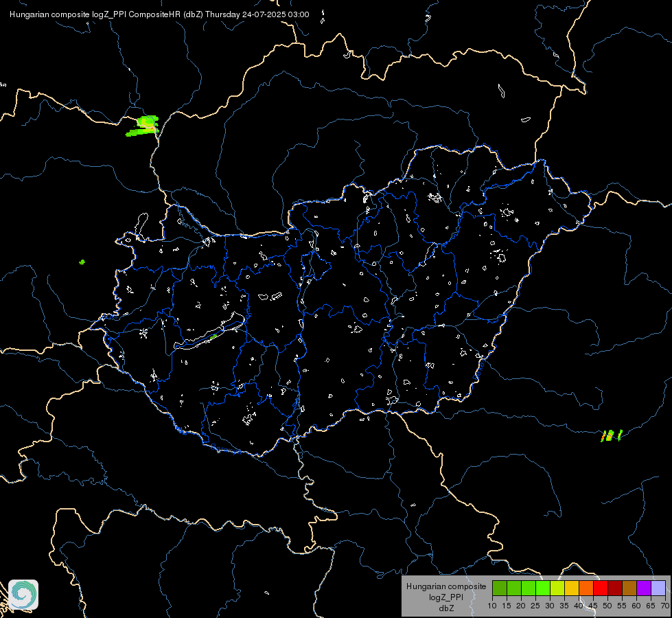Screen dimensions: 672x618
Task: Click the small green echo dot west of Hungary
Action: coord(82,262)
